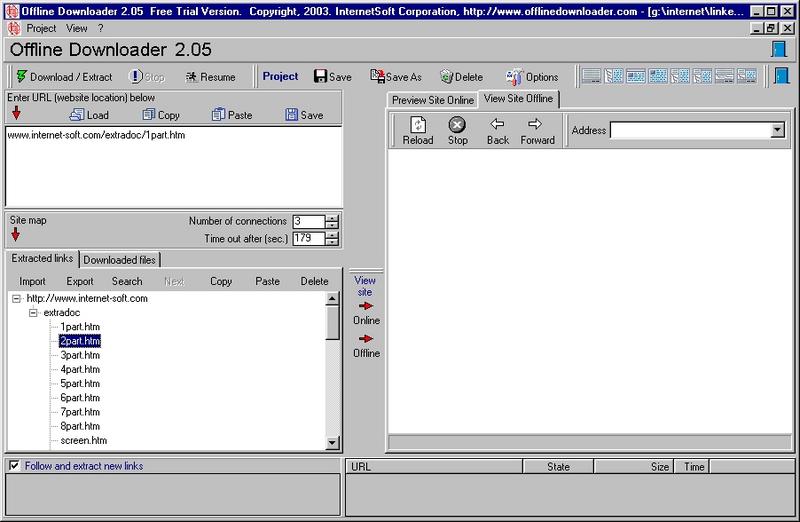Screen dimensions: 800x522
Task: Click the Resume toolbar button
Action: pyautogui.click(x=210, y=77)
